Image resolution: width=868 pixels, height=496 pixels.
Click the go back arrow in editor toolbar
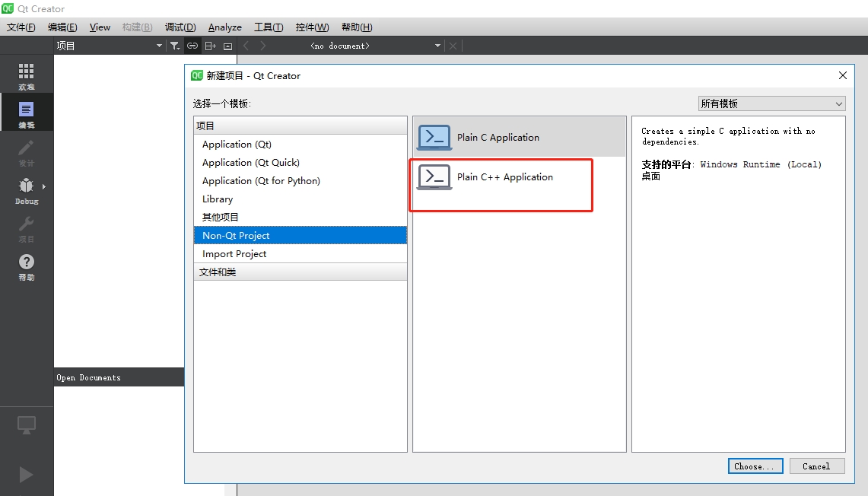coord(246,46)
